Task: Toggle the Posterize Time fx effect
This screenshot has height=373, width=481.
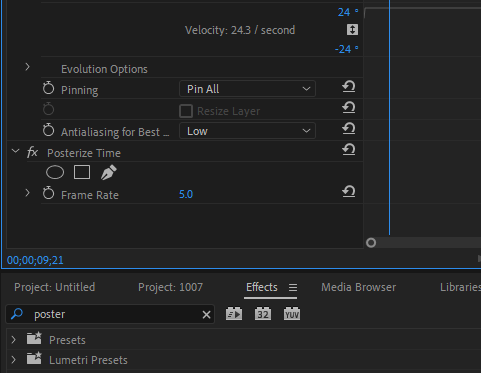Action: click(x=32, y=152)
